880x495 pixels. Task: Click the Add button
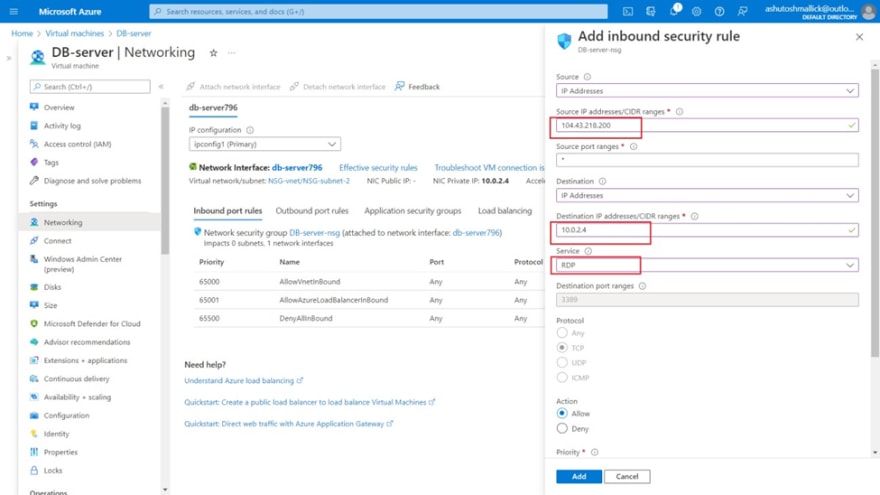(x=579, y=476)
